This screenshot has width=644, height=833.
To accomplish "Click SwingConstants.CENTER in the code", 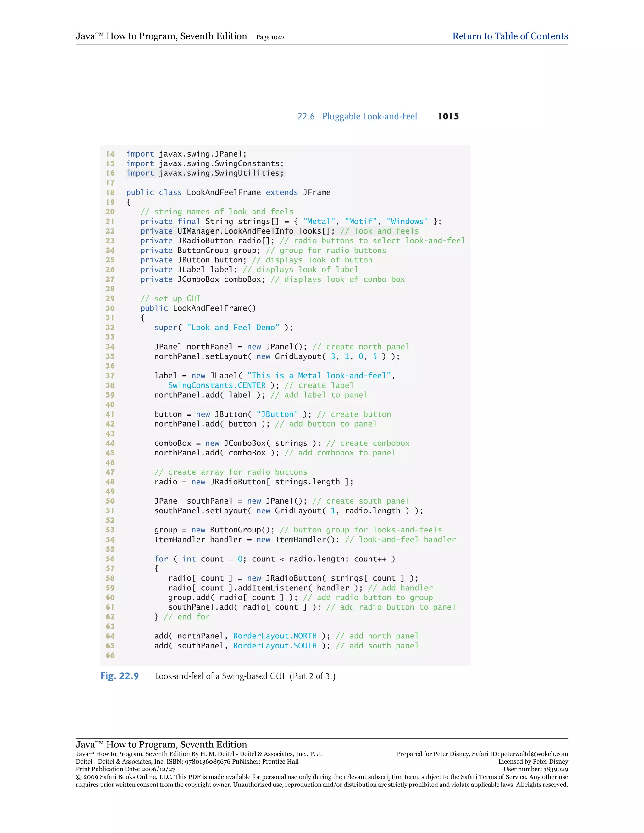I will click(x=217, y=385).
